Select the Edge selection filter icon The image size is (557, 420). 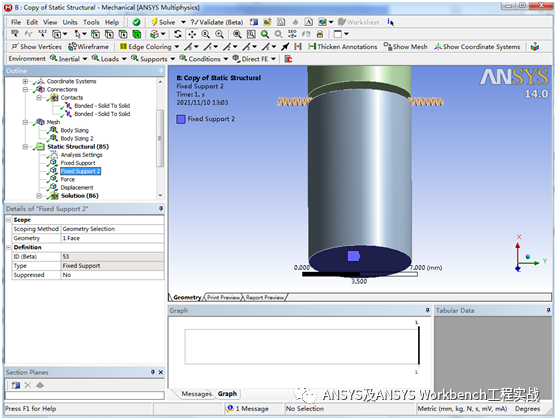pos(109,34)
